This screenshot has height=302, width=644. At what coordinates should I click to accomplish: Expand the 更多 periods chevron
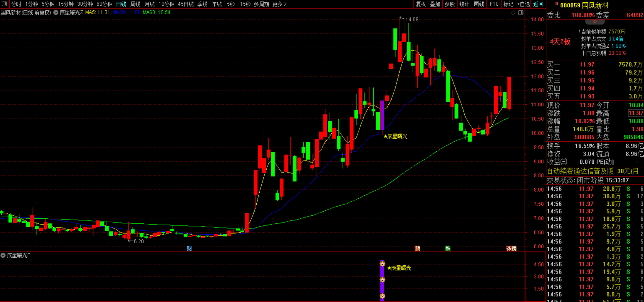pyautogui.click(x=285, y=4)
